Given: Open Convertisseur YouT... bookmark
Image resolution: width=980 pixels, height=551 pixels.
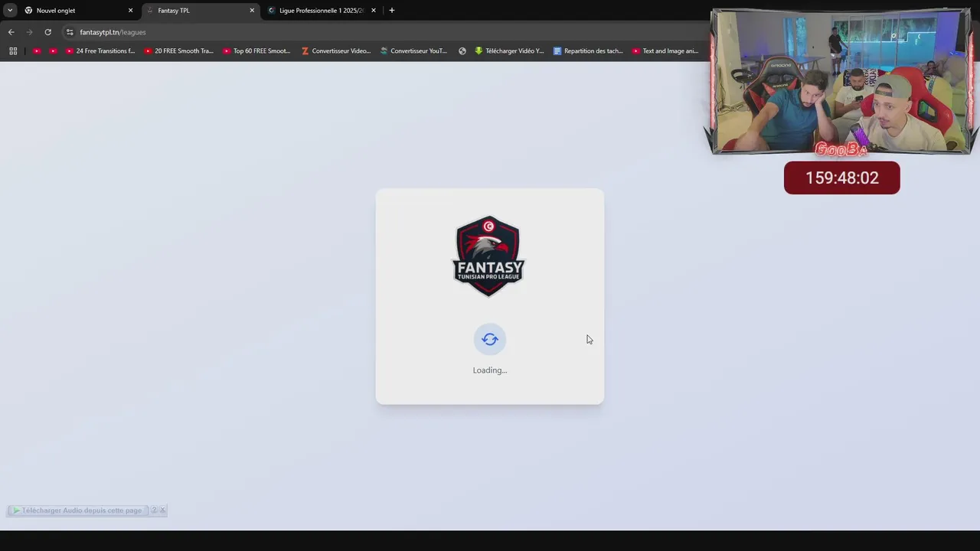Looking at the screenshot, I should coord(414,51).
